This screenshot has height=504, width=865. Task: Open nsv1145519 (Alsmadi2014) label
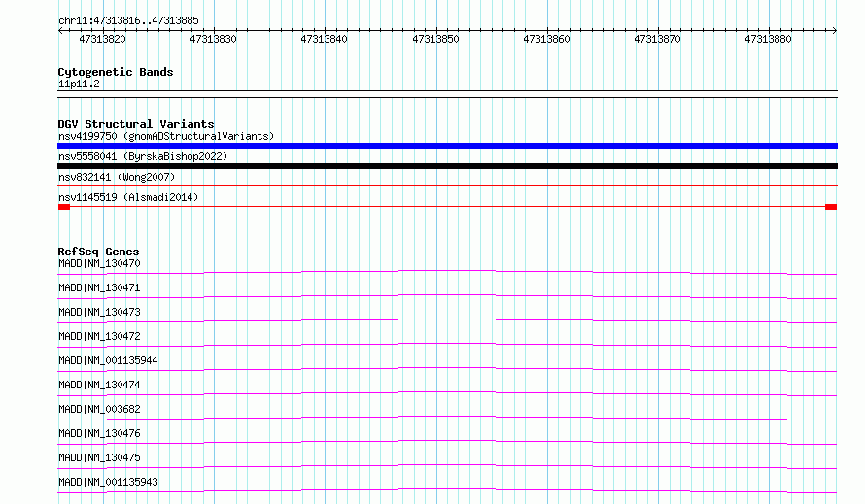128,197
